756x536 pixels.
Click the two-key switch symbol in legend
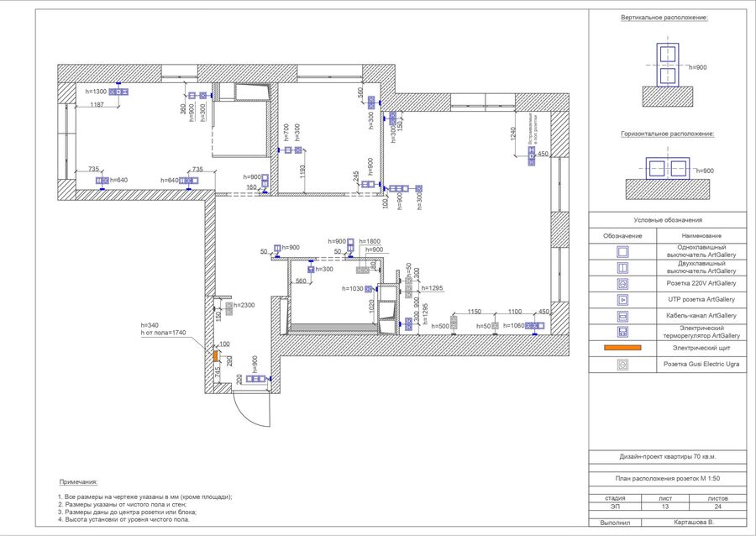click(x=622, y=267)
